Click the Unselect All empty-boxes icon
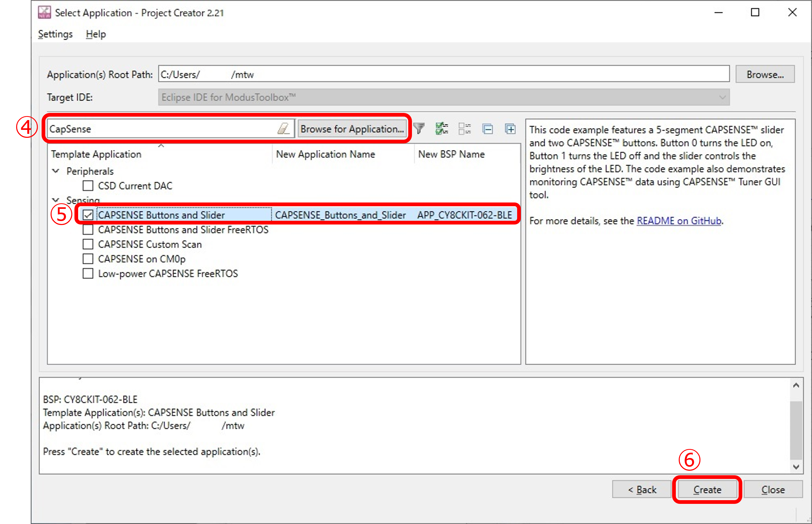The image size is (812, 524). click(x=464, y=129)
